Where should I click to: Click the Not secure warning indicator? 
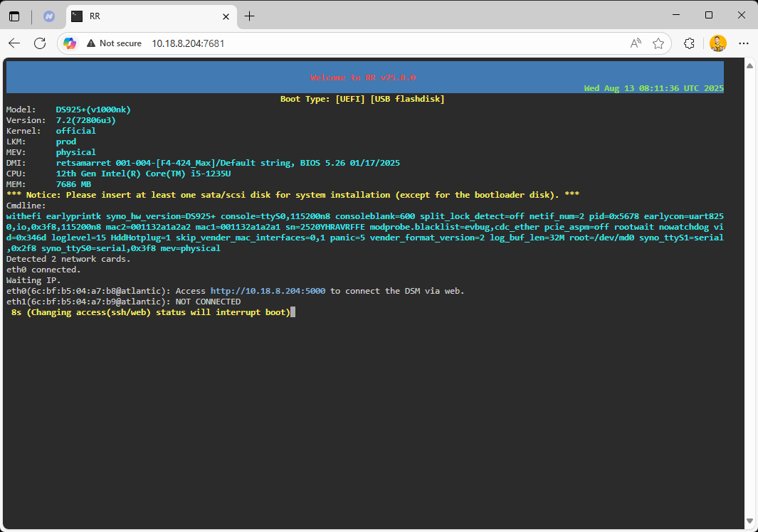tap(114, 43)
